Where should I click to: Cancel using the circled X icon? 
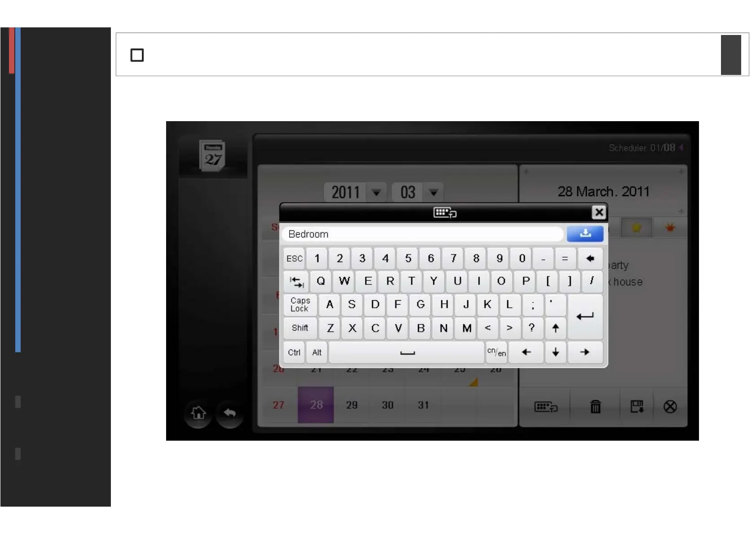[670, 407]
